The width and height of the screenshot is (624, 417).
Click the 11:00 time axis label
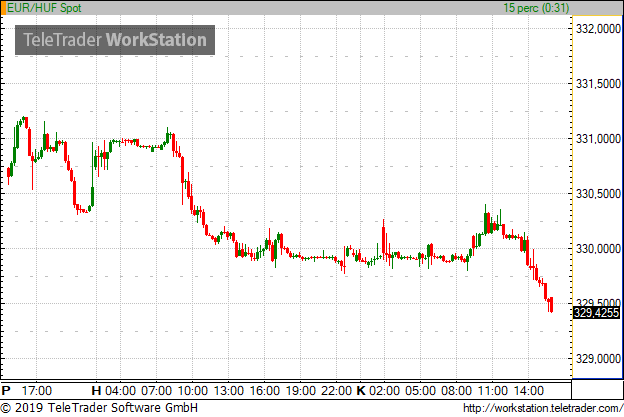click(x=492, y=391)
